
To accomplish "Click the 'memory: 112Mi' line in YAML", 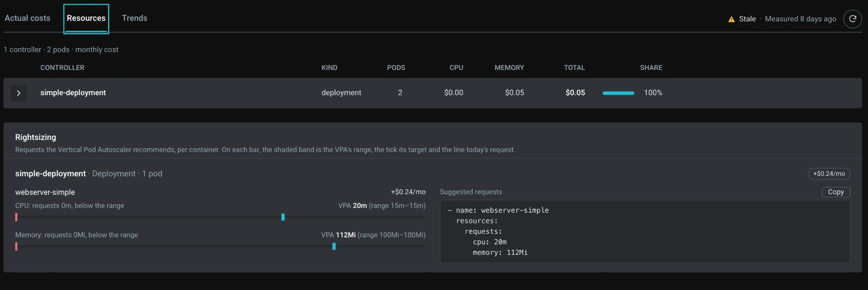I will coord(500,252).
